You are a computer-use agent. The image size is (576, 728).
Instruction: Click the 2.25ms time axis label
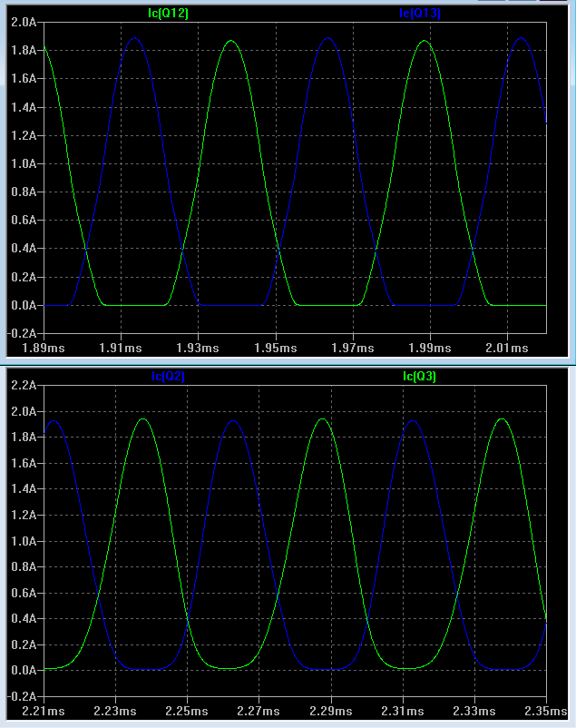[x=187, y=711]
